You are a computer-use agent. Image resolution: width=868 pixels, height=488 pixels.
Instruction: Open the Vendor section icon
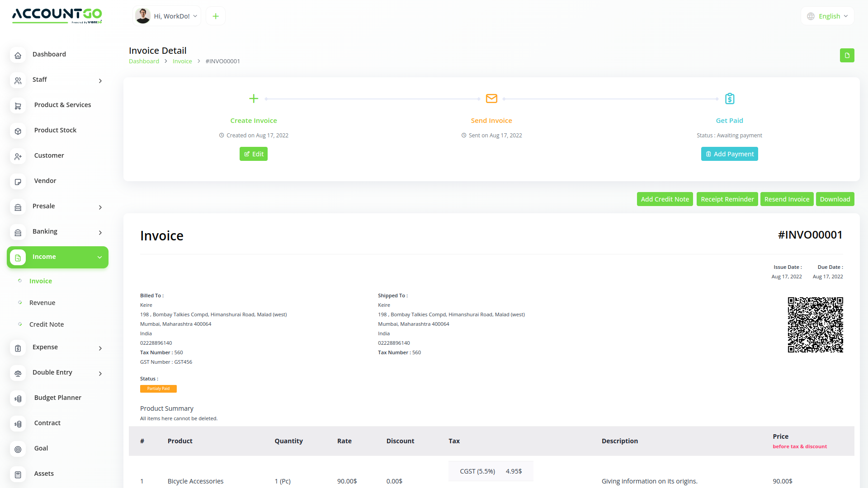[x=18, y=182]
